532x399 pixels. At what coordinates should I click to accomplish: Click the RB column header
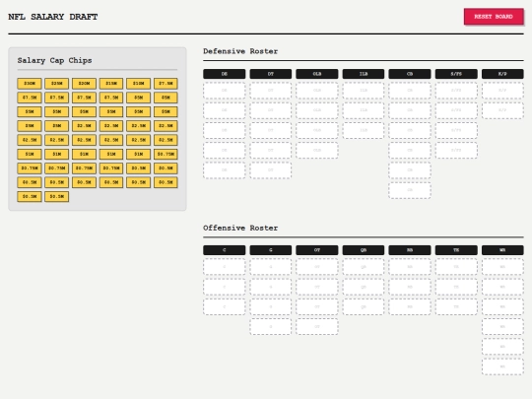[410, 250]
